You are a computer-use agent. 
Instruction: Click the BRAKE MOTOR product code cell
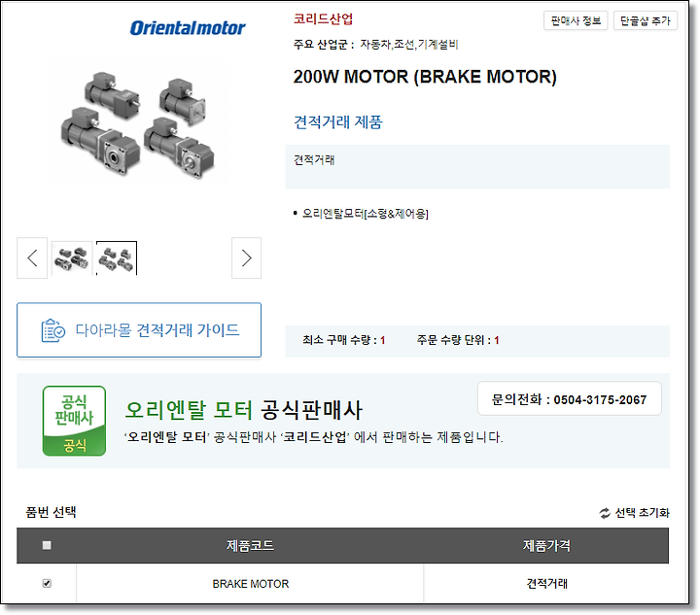[250, 584]
